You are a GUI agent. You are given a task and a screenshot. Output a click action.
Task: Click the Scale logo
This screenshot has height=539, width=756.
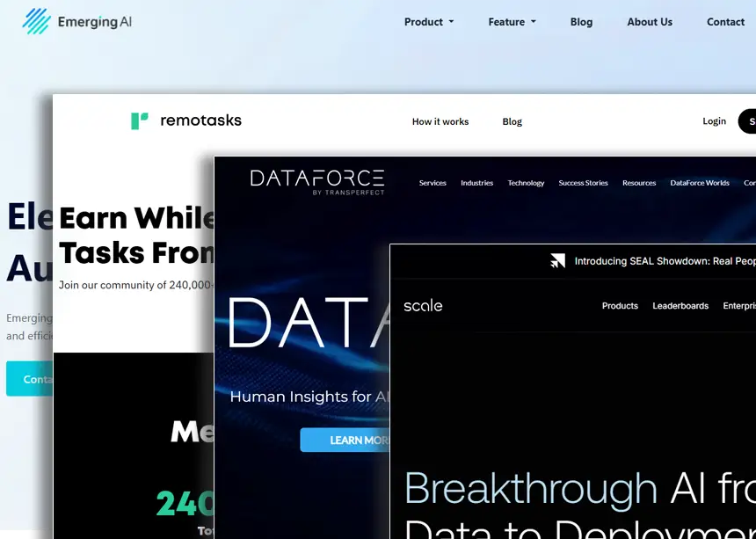[423, 306]
